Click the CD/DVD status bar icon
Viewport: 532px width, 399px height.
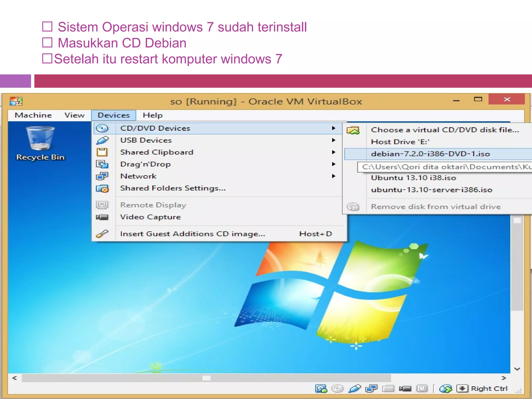[337, 388]
